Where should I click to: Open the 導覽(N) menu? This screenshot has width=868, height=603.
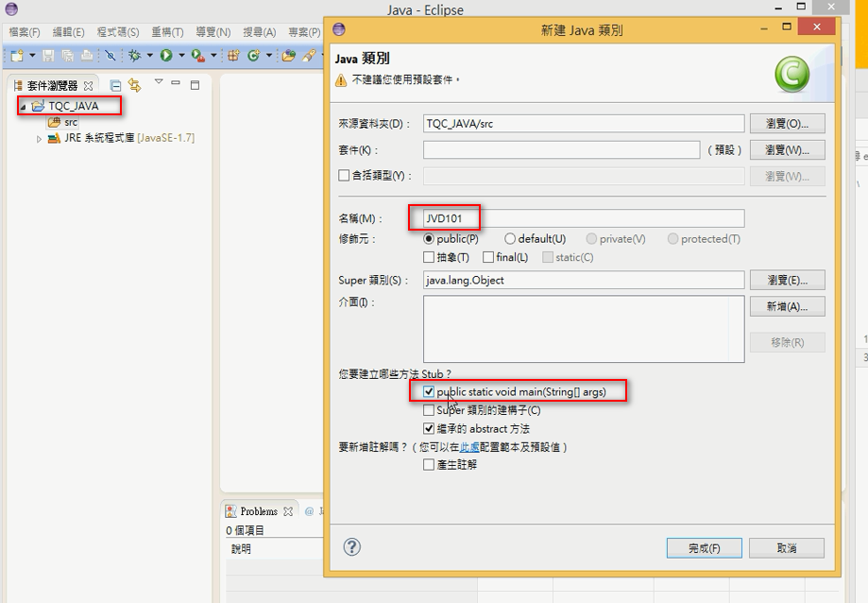click(x=213, y=32)
